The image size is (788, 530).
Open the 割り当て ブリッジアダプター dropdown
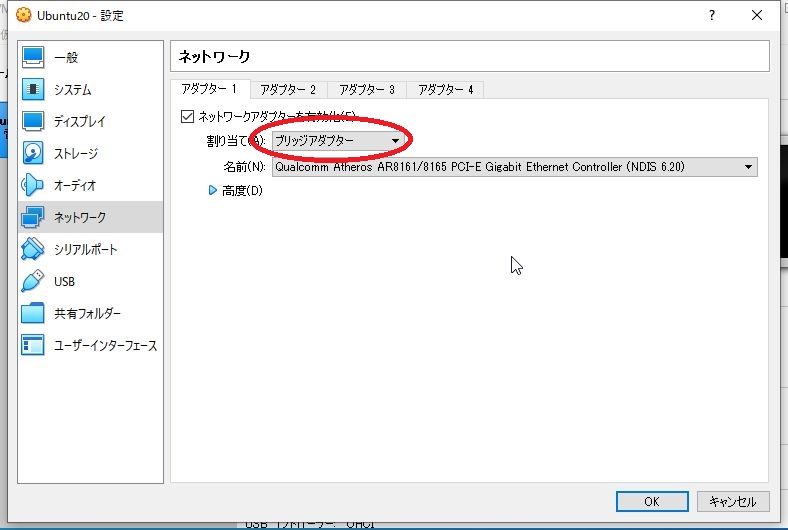point(338,141)
